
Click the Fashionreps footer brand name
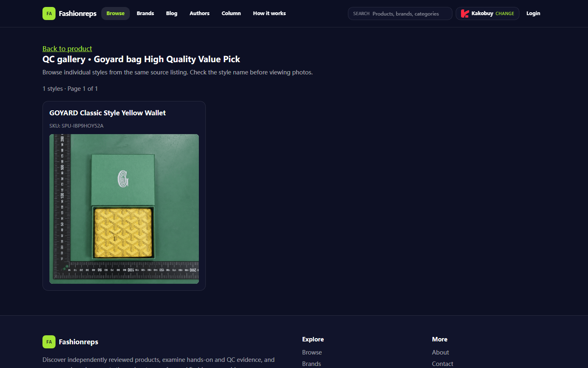coord(78,342)
